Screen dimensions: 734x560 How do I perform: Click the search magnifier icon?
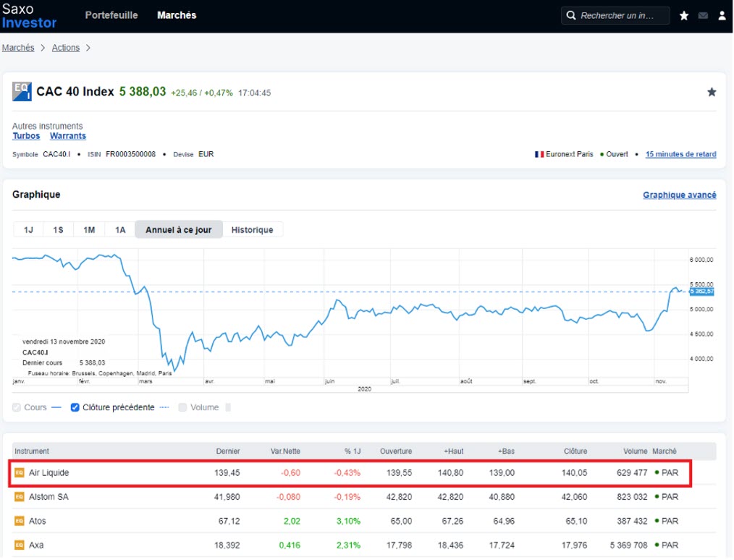[x=570, y=15]
